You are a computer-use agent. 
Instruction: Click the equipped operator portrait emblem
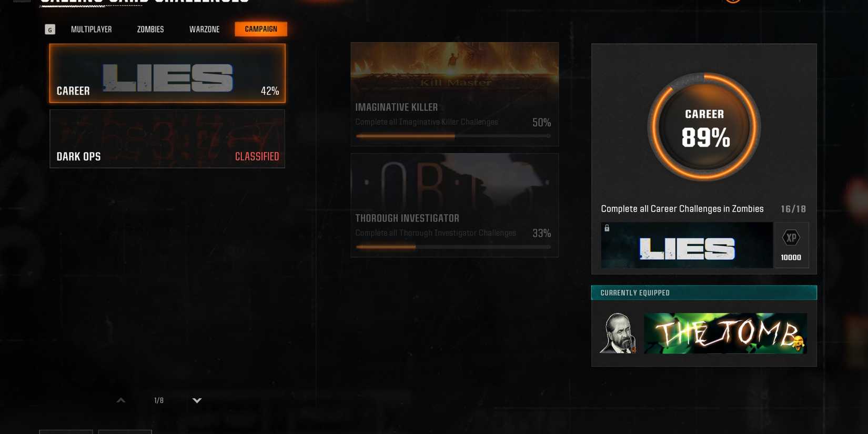point(619,334)
